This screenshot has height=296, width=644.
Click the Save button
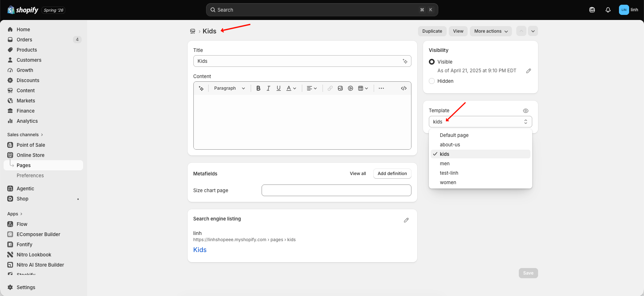528,273
